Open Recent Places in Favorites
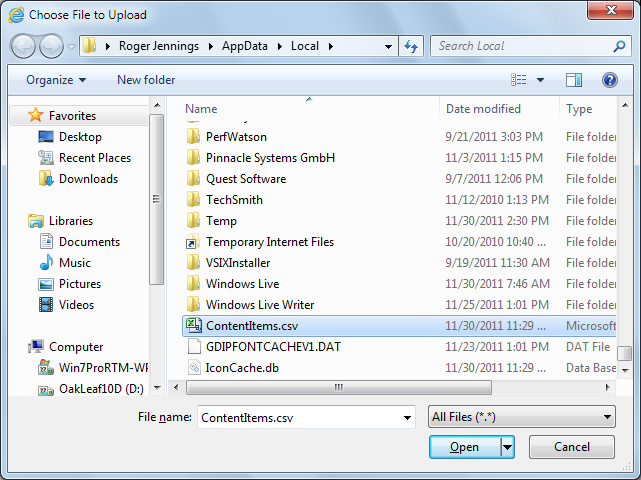 (x=85, y=158)
